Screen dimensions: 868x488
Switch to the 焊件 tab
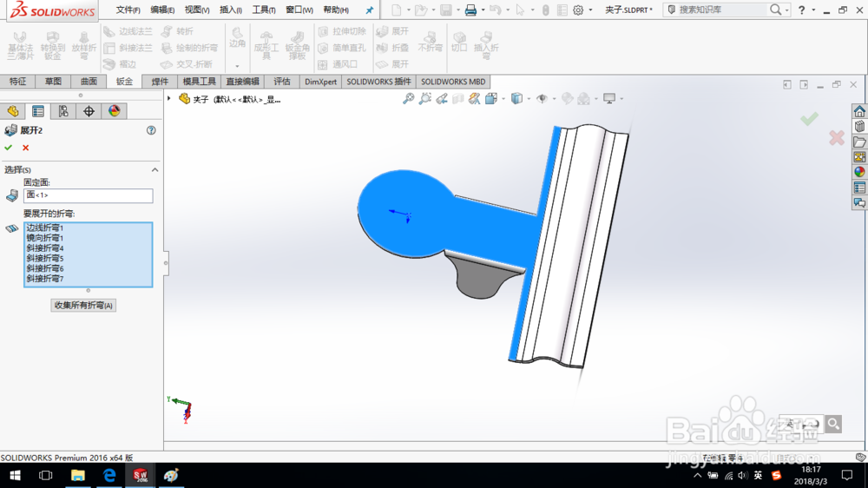[x=160, y=82]
